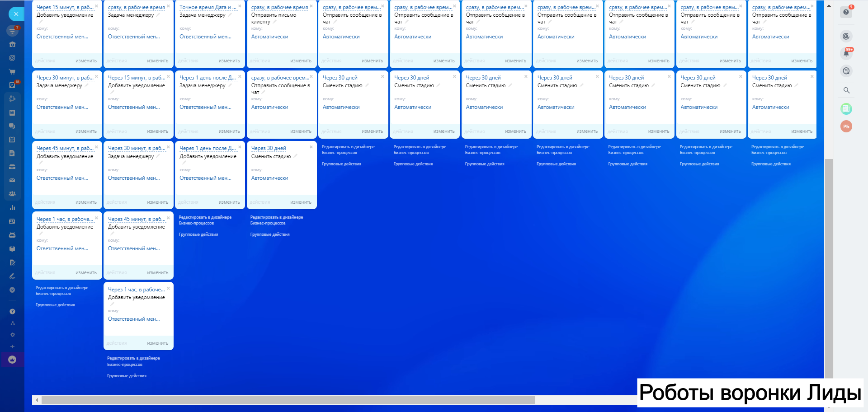868x412 pixels.
Task: Open the question mark help icon in the left sidebar
Action: point(12,311)
